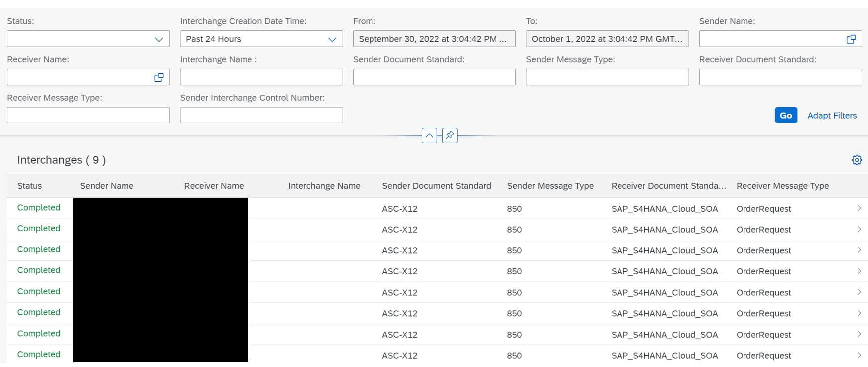Viewport: 868px width, 367px height.
Task: Click OrderRequest in the second row
Action: 763,230
